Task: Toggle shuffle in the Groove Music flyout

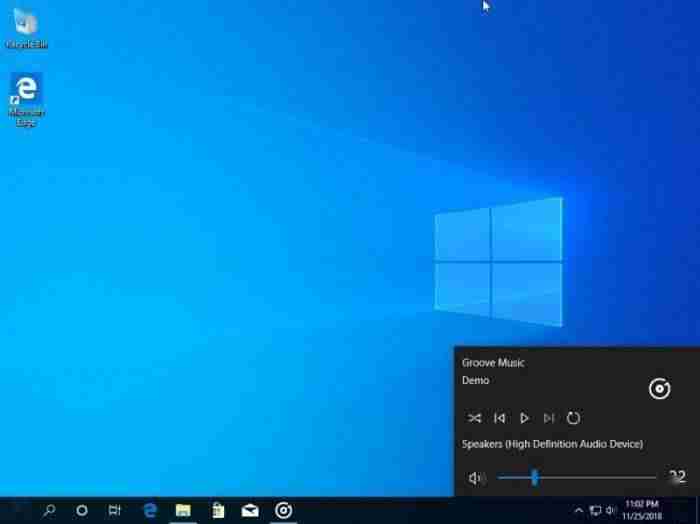Action: [474, 418]
